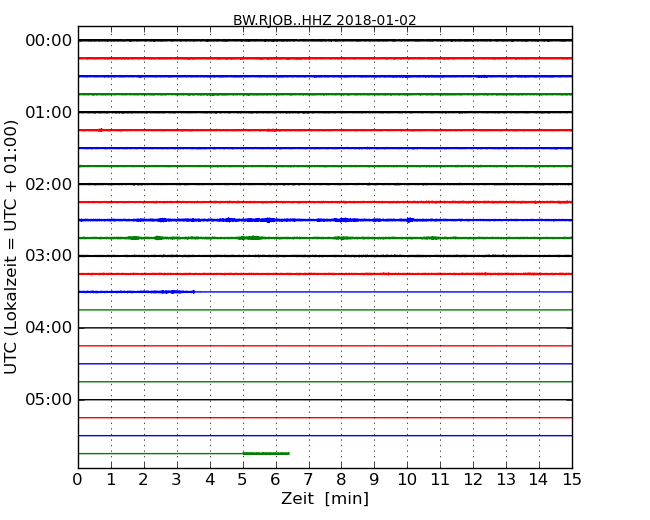Image resolution: width=650 pixels, height=520 pixels.
Task: Click x-axis tick label 13
Action: [x=506, y=480]
